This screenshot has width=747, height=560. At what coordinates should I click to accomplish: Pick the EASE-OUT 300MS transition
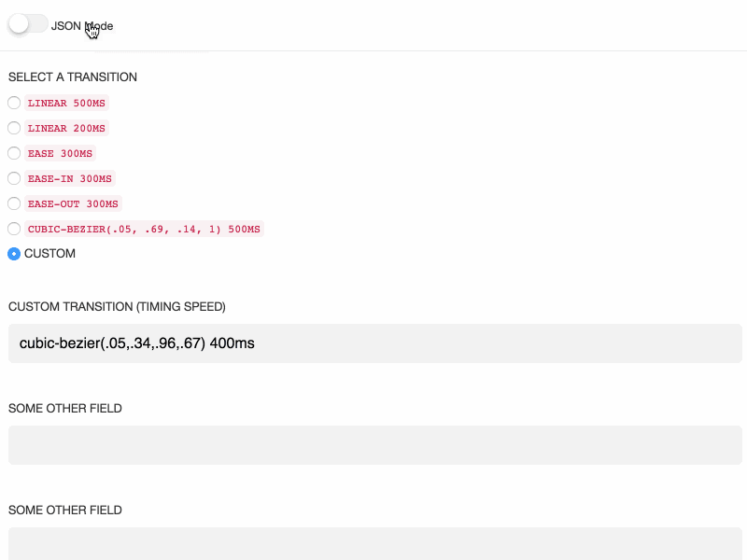pyautogui.click(x=14, y=203)
